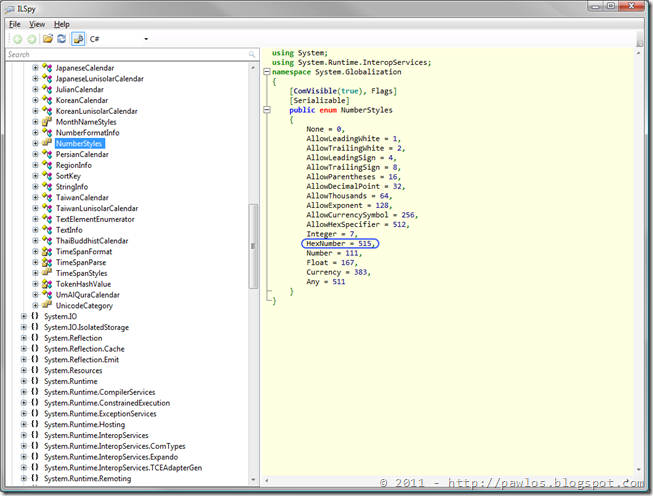Click the MonthNameStyles enum icon

pyautogui.click(x=47, y=122)
